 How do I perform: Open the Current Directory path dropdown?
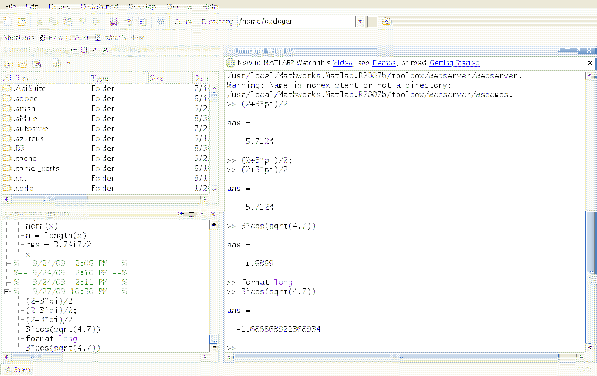tap(360, 22)
